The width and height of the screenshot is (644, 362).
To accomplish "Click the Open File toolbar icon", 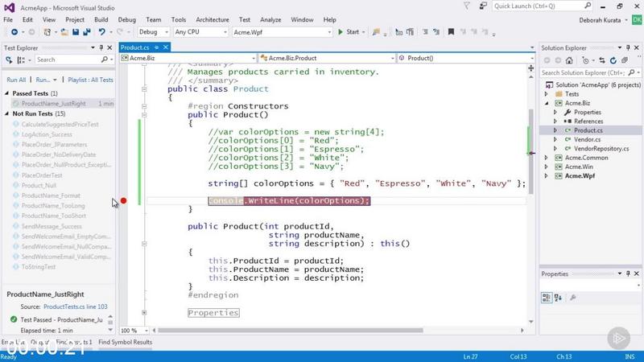I will click(64, 32).
